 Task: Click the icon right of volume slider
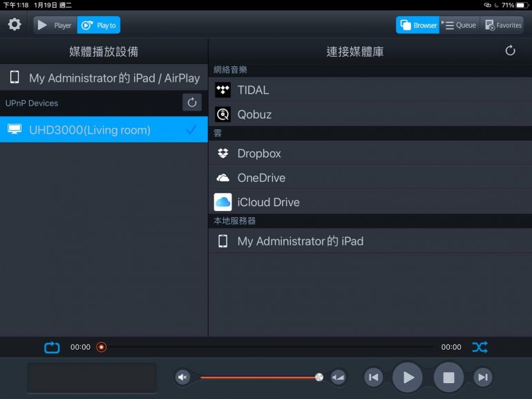(x=339, y=377)
